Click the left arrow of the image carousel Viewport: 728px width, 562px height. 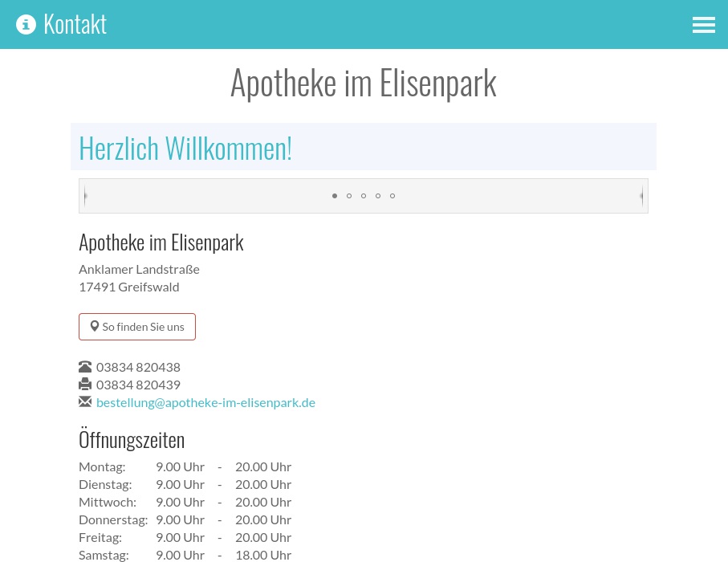(x=86, y=196)
